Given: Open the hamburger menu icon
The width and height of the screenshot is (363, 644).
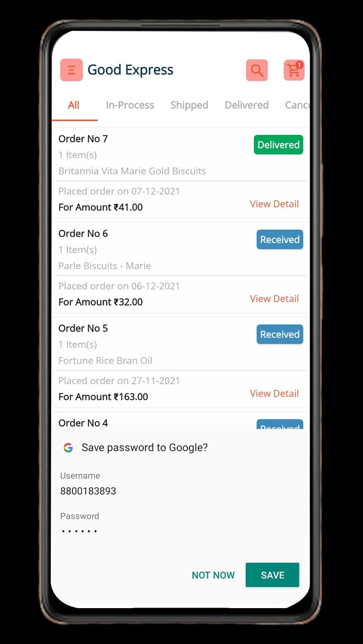Looking at the screenshot, I should [x=71, y=70].
